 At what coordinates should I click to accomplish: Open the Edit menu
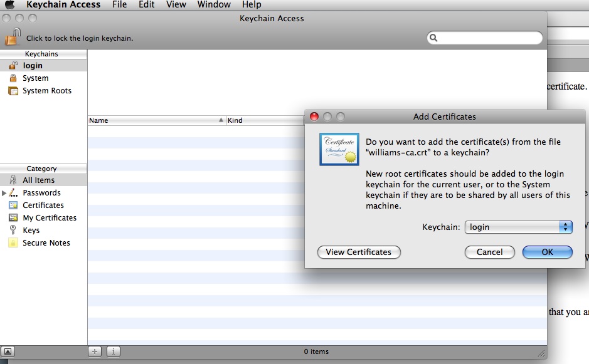(x=147, y=4)
